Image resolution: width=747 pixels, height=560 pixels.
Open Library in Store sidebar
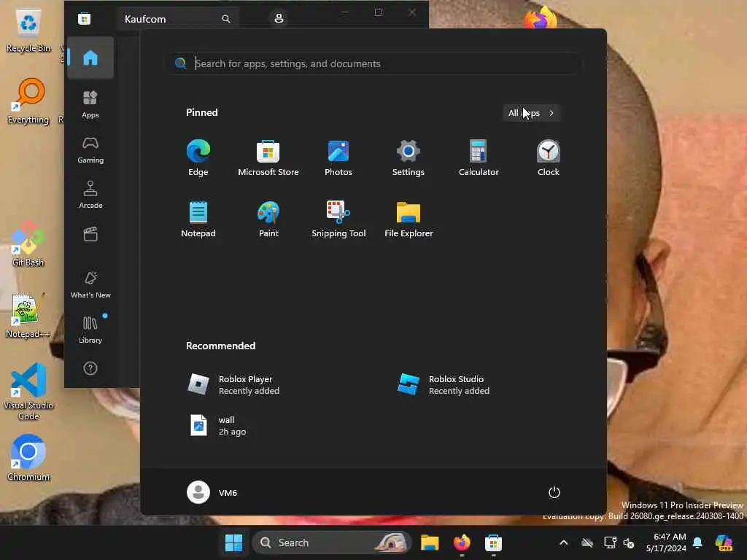(90, 330)
